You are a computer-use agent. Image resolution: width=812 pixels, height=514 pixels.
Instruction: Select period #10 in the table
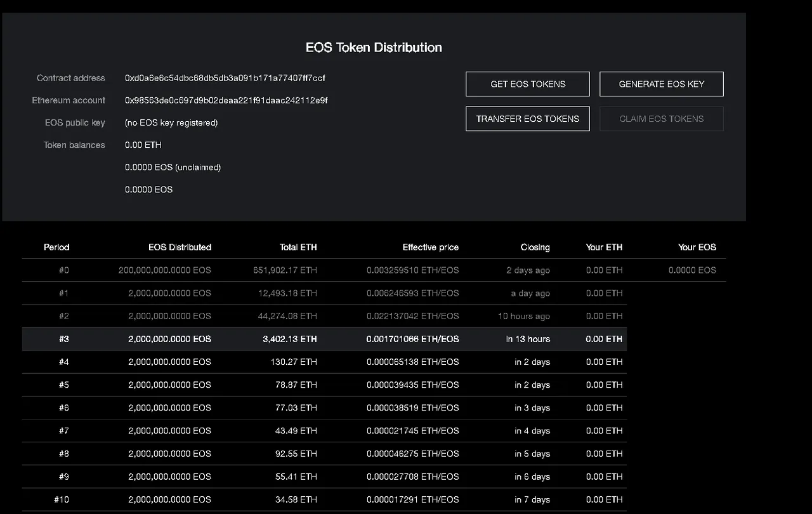pyautogui.click(x=62, y=499)
